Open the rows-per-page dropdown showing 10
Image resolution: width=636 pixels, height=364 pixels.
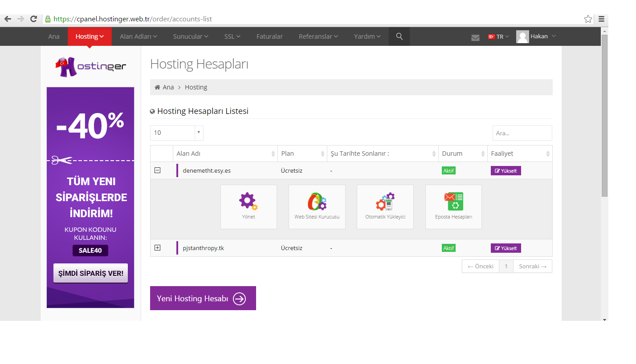tap(177, 133)
